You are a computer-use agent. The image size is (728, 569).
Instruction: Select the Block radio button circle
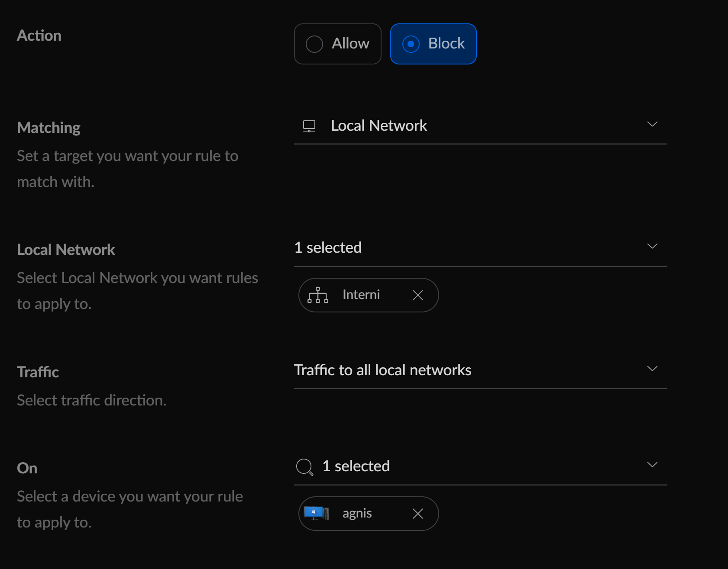point(411,44)
